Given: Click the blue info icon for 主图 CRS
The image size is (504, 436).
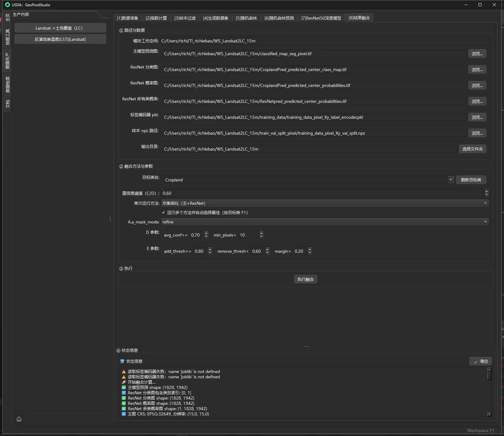Looking at the screenshot, I should click(x=124, y=414).
